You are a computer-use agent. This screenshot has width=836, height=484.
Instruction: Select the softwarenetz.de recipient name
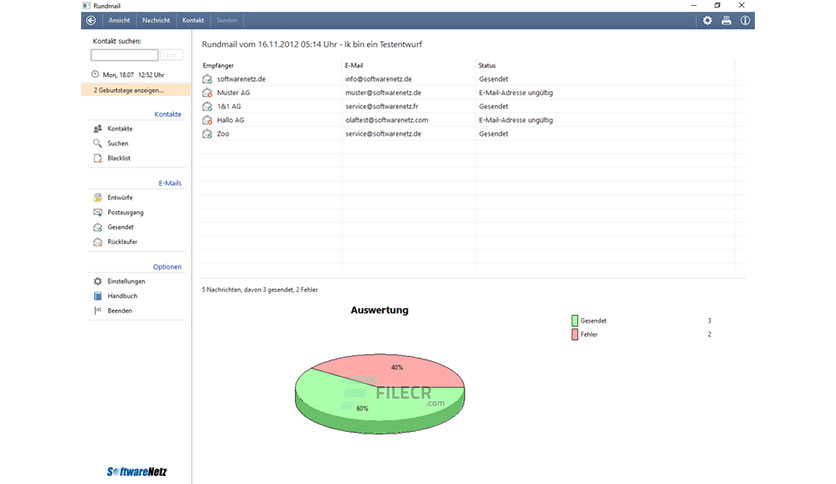[x=241, y=79]
